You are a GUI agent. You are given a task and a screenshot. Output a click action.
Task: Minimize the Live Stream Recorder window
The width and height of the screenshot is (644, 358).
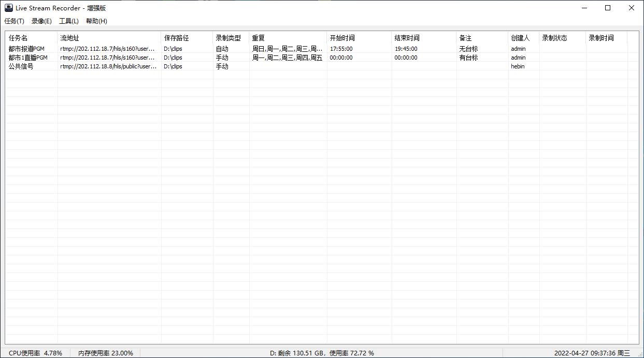pyautogui.click(x=584, y=8)
